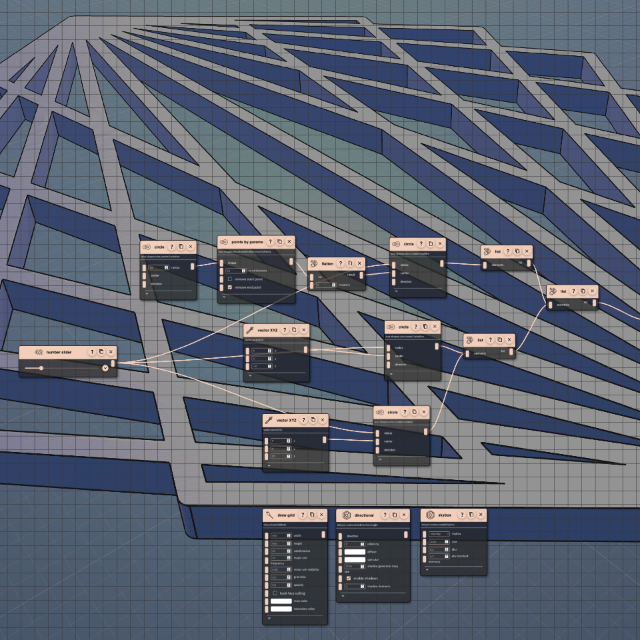Screen dimensions: 640x640
Task: Open help for the flatten node
Action: click(x=340, y=263)
